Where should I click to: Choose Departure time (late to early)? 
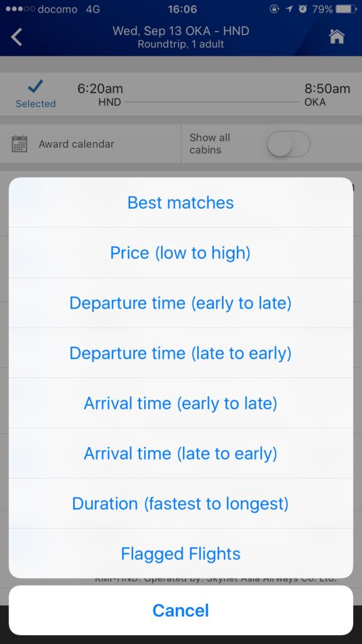coord(180,353)
